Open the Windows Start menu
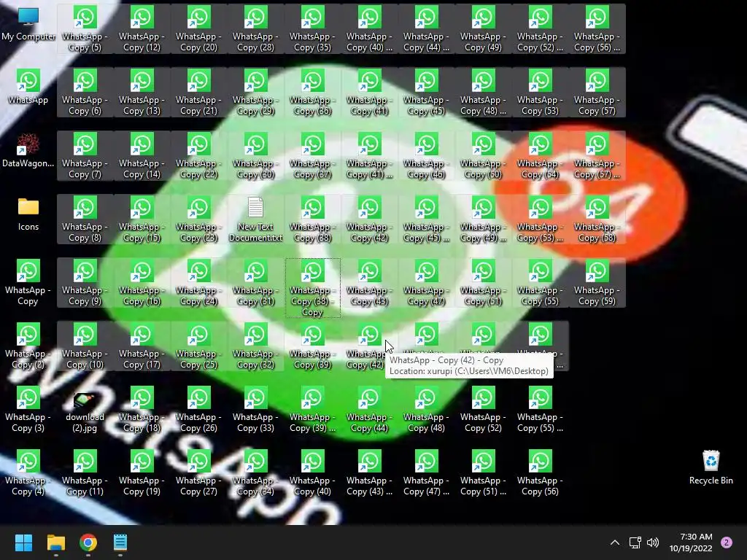Viewport: 747px width, 560px height. pyautogui.click(x=23, y=542)
